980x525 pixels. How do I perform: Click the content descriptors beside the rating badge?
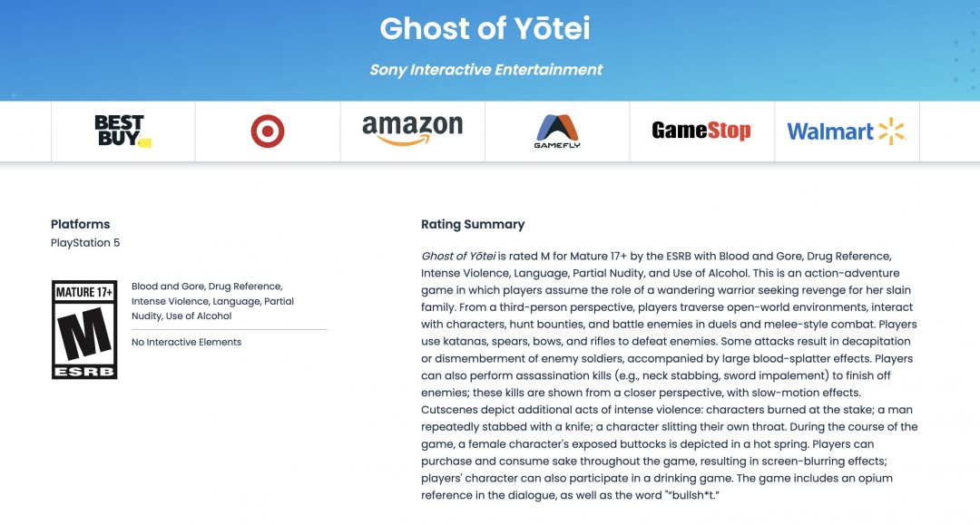pos(212,301)
